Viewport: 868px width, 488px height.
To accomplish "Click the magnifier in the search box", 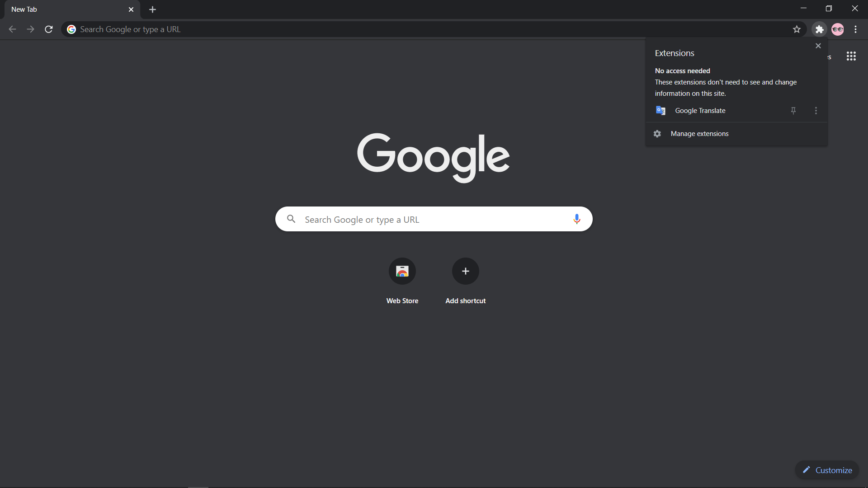I will pyautogui.click(x=291, y=219).
